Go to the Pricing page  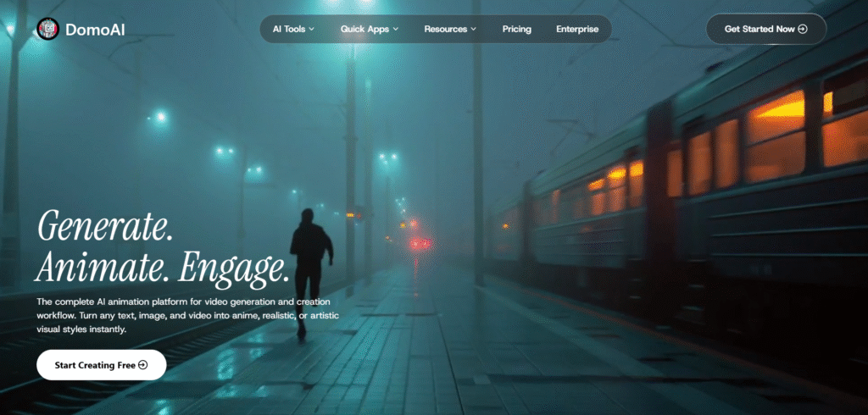516,29
